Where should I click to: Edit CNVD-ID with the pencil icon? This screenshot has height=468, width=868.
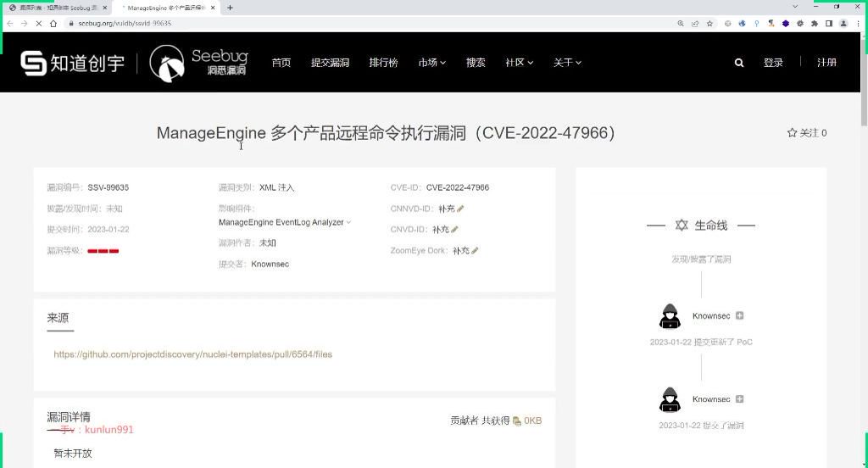pos(454,229)
